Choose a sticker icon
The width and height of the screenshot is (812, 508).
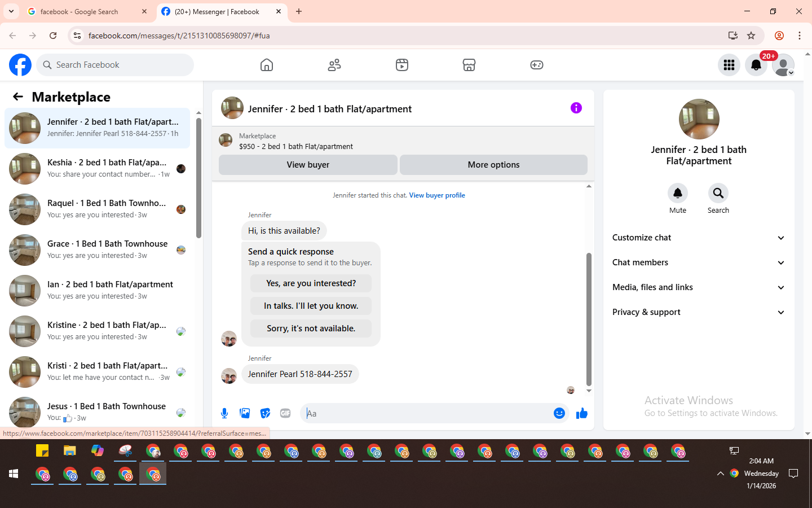tap(265, 413)
